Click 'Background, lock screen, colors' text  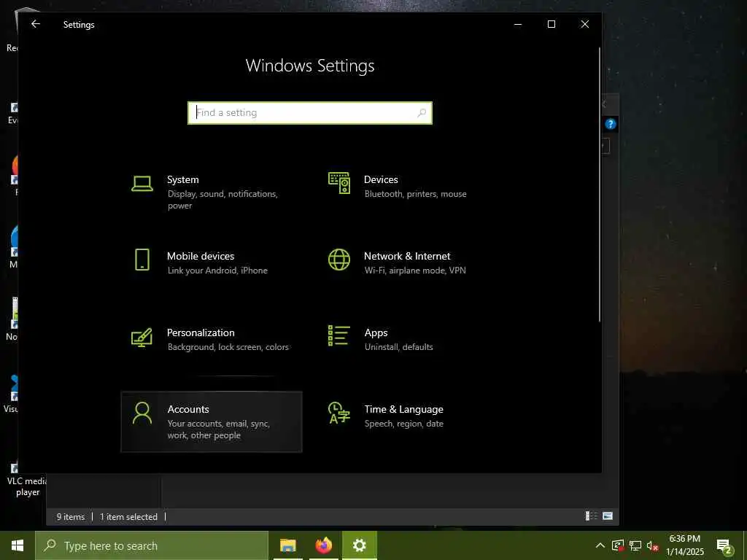[228, 347]
